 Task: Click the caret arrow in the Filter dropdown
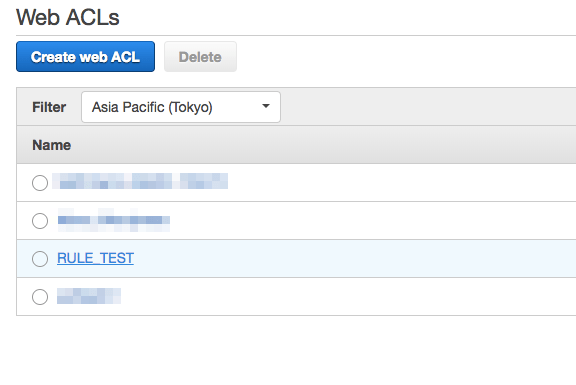[266, 106]
